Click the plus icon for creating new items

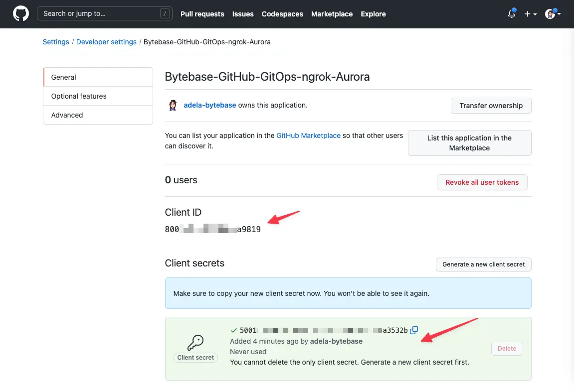point(528,14)
